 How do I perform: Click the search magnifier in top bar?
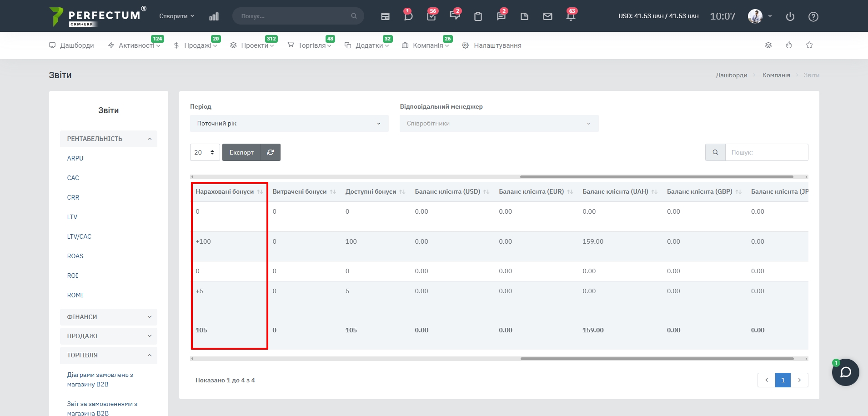[x=354, y=16]
